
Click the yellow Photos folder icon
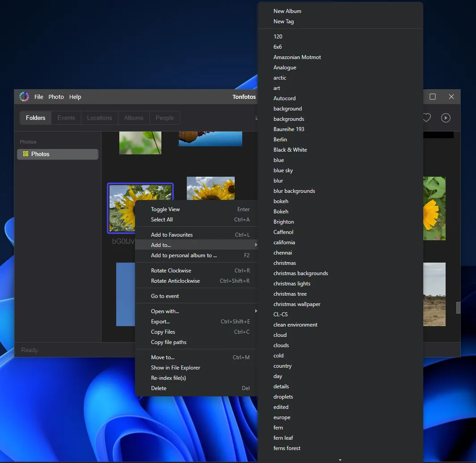[x=25, y=154]
